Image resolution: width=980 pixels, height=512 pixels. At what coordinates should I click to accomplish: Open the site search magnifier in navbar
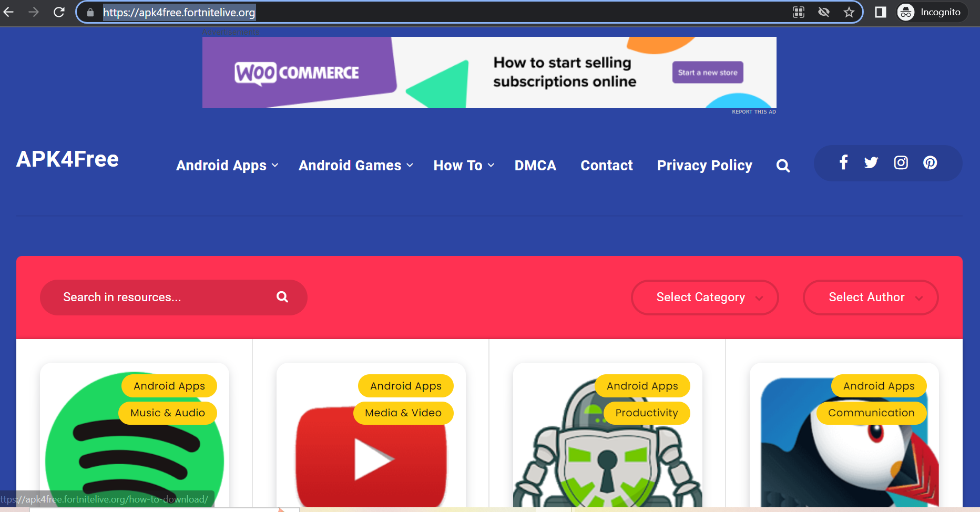783,166
